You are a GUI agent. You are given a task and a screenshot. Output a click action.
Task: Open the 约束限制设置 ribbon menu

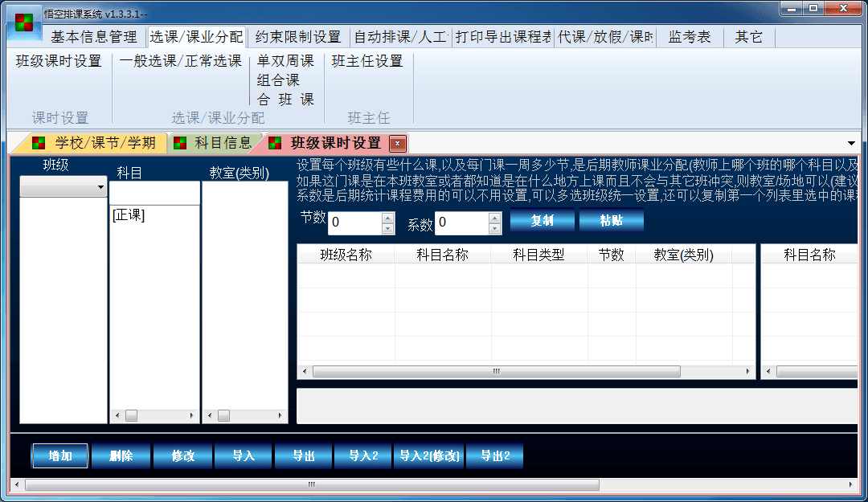click(298, 37)
